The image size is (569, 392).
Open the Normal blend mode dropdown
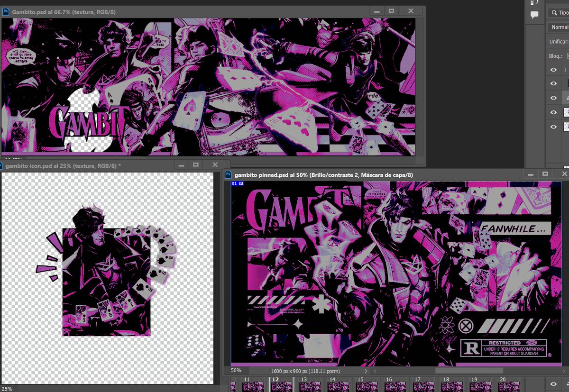pyautogui.click(x=558, y=27)
